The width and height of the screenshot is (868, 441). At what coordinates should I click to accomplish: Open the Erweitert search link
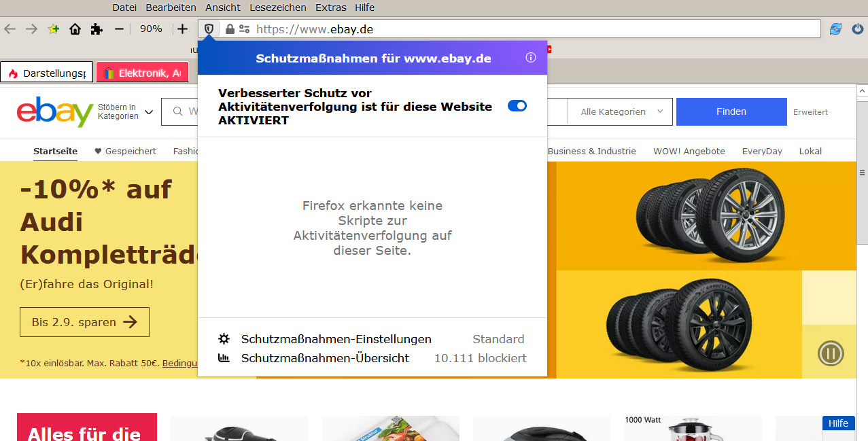tap(810, 112)
